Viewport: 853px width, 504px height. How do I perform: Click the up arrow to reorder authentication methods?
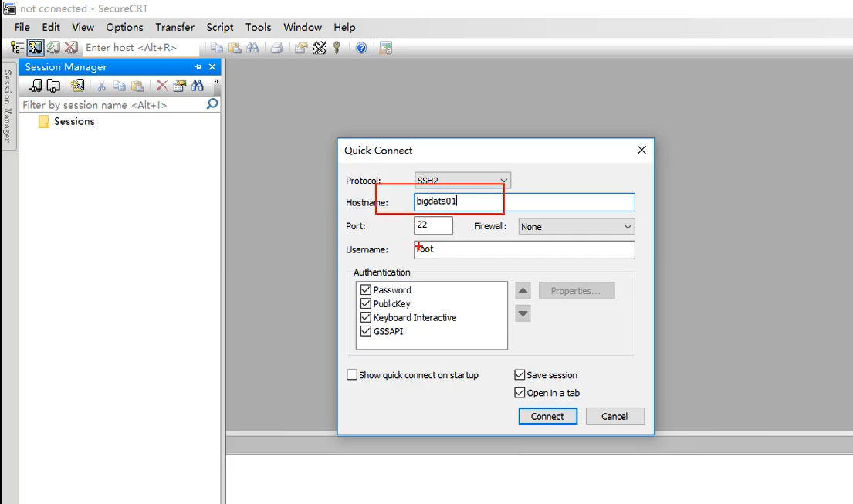[x=523, y=290]
